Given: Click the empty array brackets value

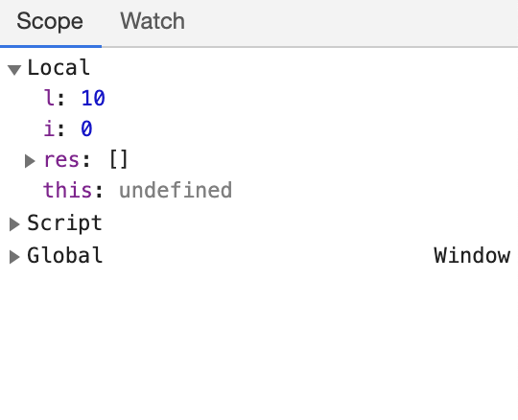Looking at the screenshot, I should point(119,159).
